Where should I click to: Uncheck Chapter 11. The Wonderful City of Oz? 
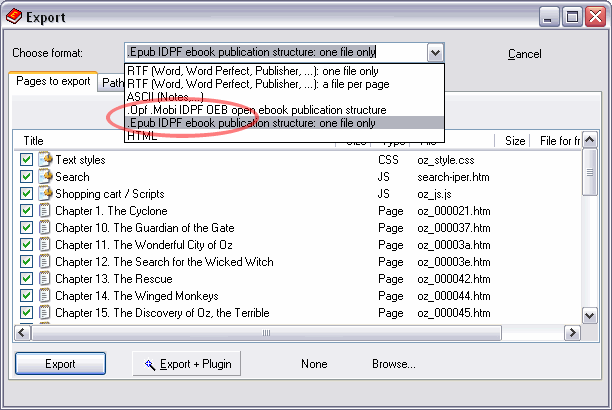point(26,244)
